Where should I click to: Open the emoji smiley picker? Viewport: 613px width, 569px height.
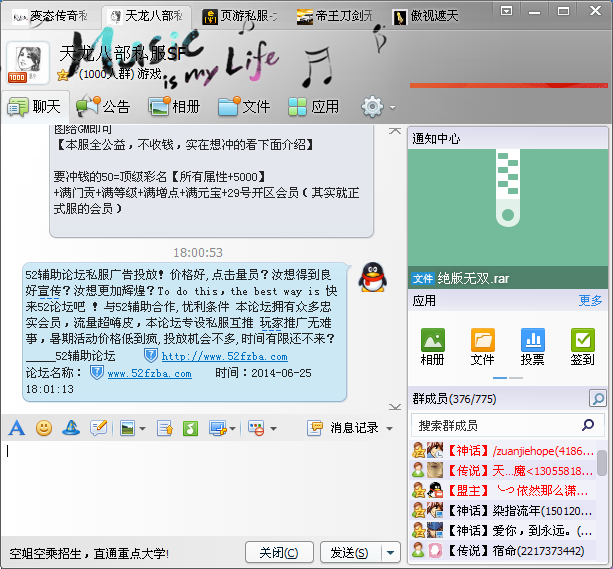tap(44, 428)
